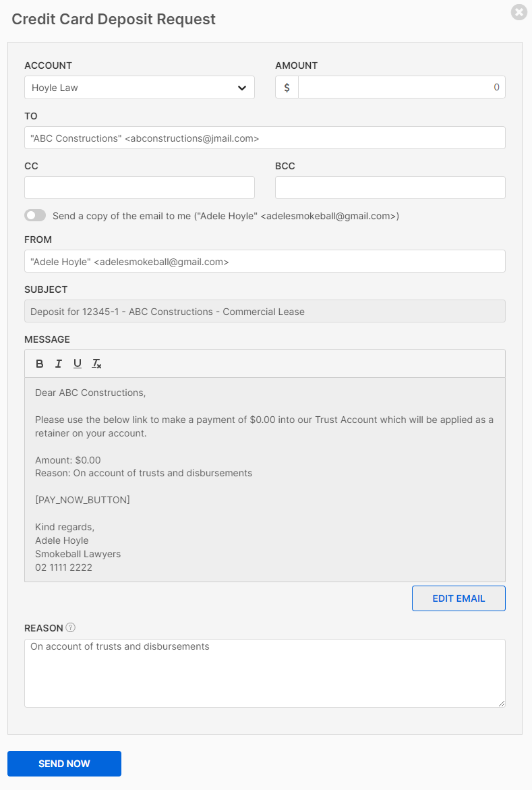Screen dimensions: 532x790
Task: Toggle send a copy of email to me
Action: click(35, 215)
